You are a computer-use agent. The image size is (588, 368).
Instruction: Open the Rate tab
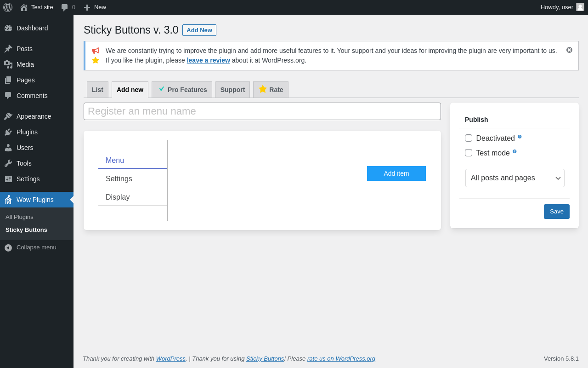tap(271, 90)
